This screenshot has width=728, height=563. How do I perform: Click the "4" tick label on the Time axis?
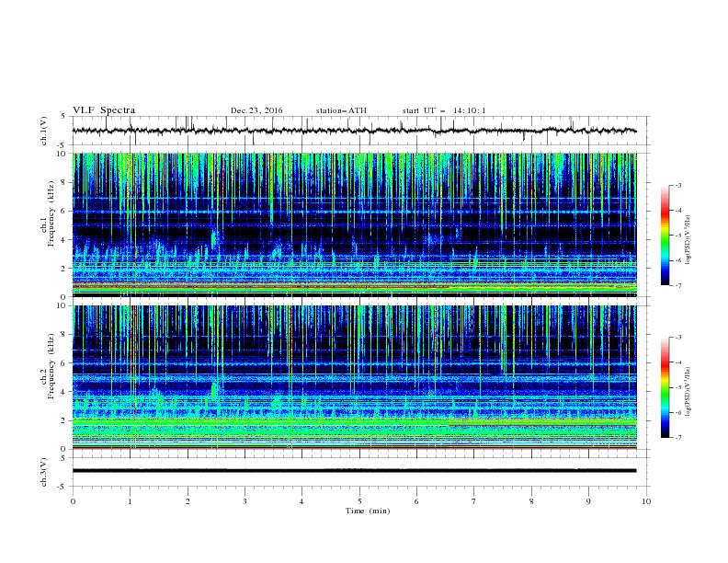tap(301, 501)
